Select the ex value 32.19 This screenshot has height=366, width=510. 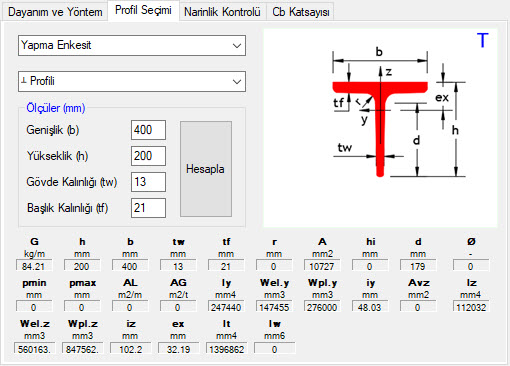pyautogui.click(x=178, y=349)
